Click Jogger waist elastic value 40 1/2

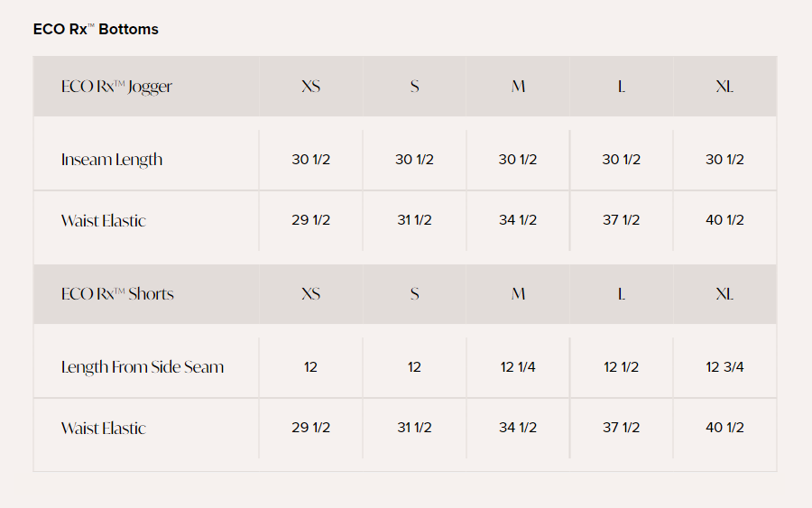click(x=724, y=220)
